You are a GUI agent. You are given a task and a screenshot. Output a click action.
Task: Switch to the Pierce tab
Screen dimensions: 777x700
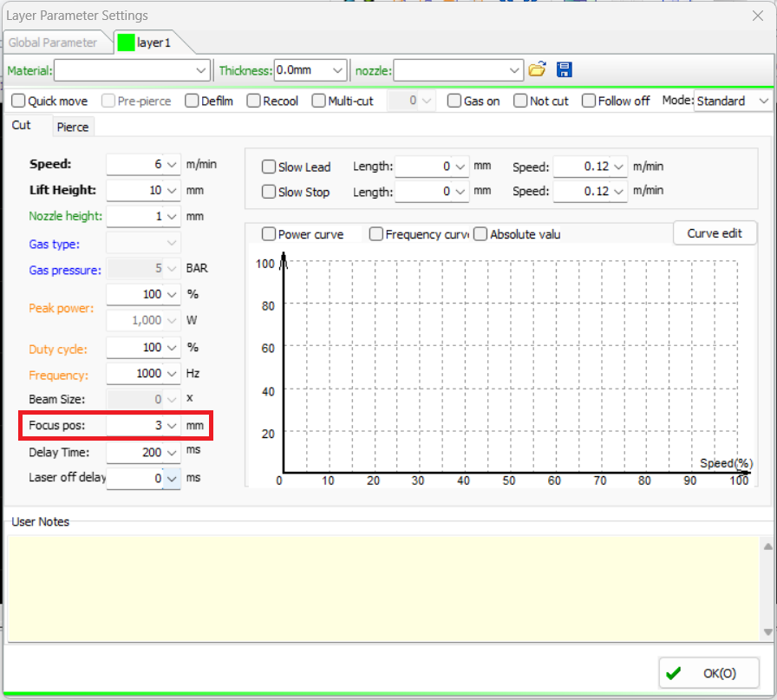73,127
